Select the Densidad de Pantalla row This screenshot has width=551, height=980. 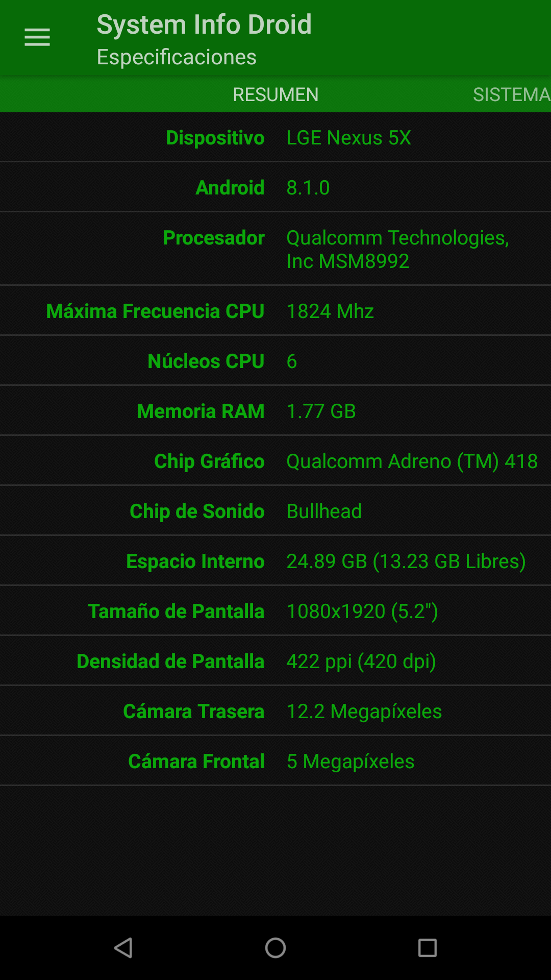[275, 661]
